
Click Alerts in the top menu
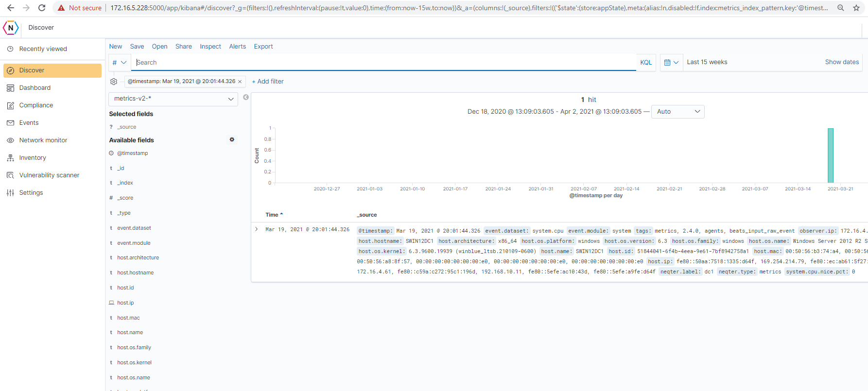238,47
